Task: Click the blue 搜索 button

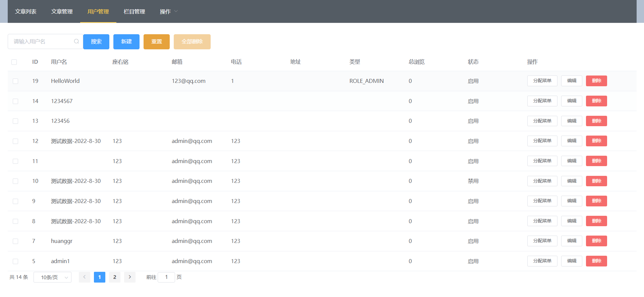Action: (96, 42)
